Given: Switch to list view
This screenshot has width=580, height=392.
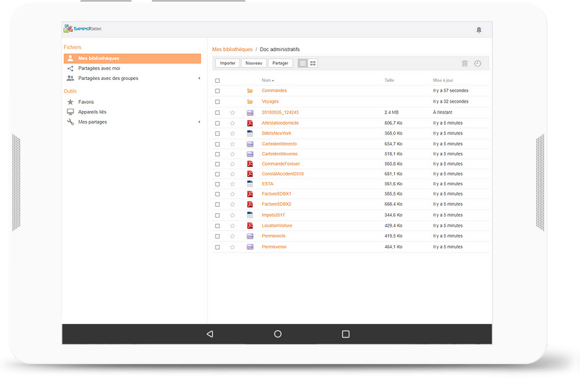Looking at the screenshot, I should point(302,63).
